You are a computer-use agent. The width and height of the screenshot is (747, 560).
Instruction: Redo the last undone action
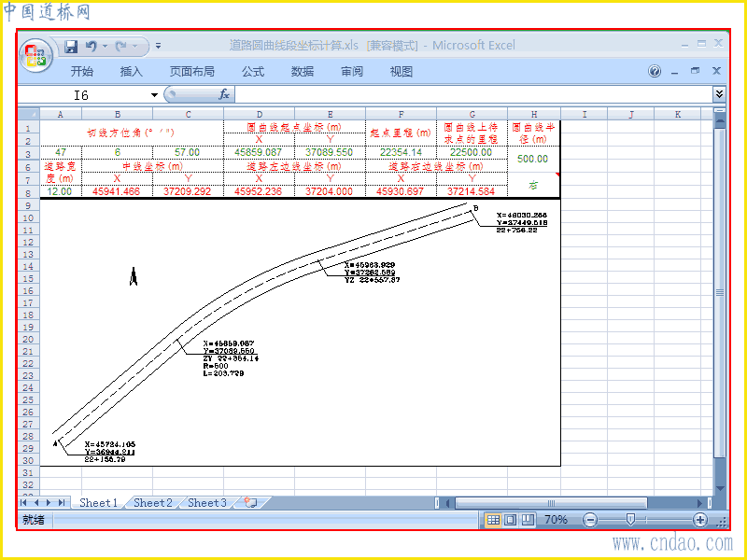121,46
